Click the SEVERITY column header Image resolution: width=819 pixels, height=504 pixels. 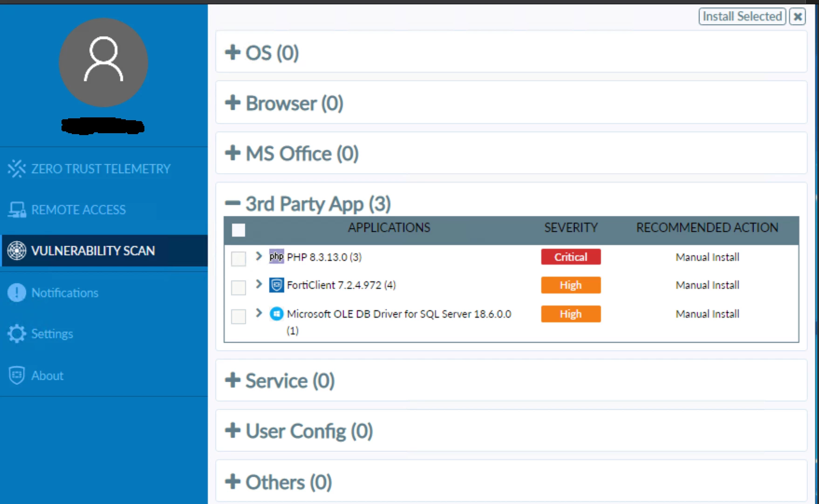[571, 228]
